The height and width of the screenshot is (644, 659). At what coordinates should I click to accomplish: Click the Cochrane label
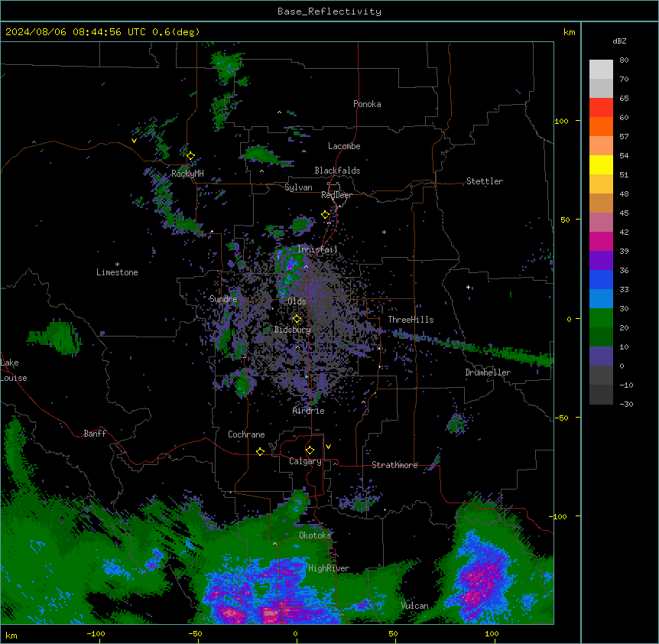[246, 434]
